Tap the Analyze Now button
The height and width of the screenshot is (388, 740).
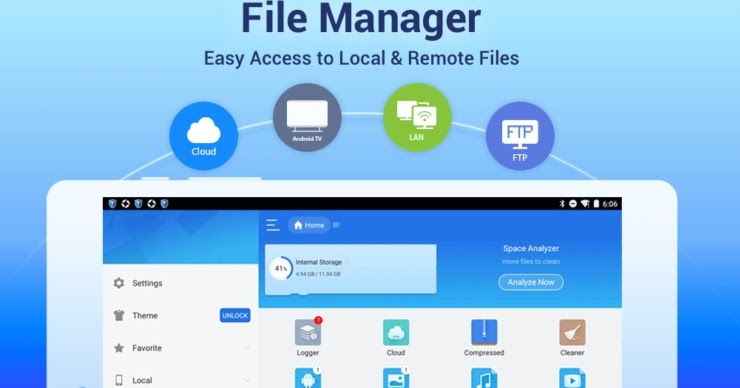pos(531,282)
